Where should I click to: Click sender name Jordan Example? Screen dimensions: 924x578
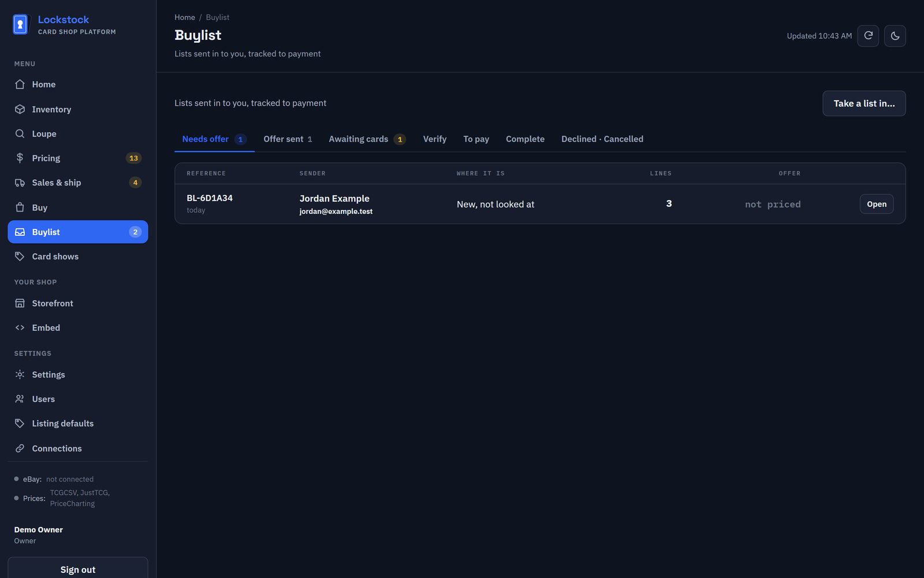[334, 198]
